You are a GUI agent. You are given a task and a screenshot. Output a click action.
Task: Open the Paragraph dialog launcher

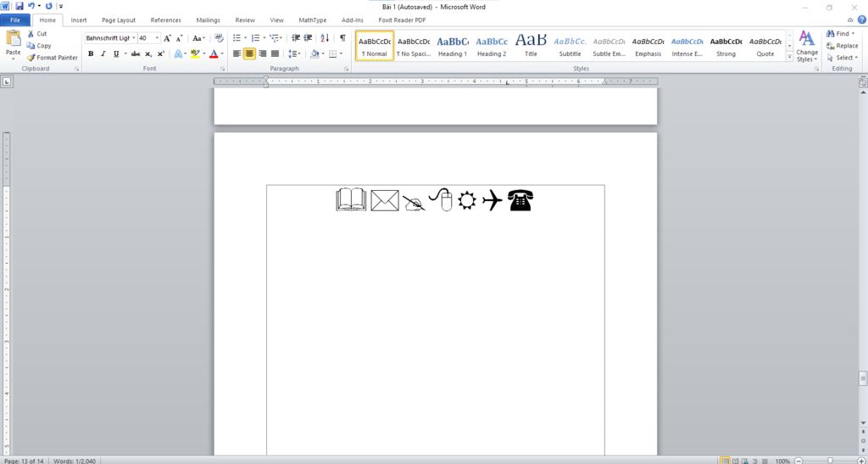[x=346, y=70]
